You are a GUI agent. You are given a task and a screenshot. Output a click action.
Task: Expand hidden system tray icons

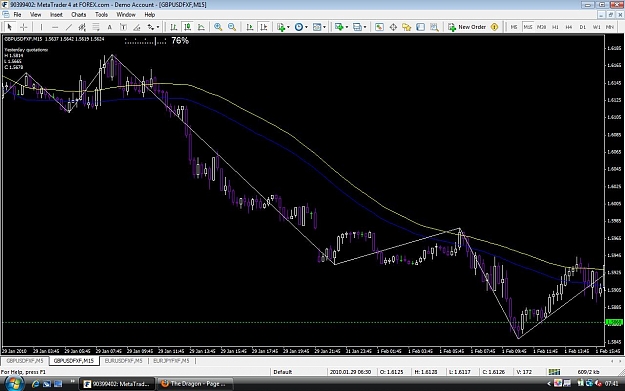coord(548,384)
